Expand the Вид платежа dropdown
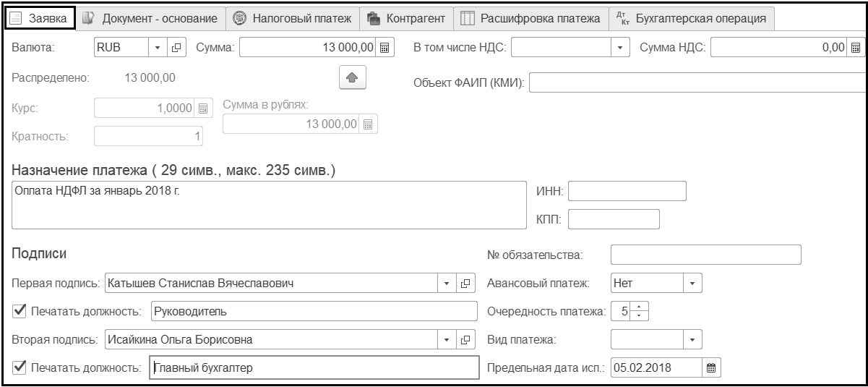Viewport: 868px width, 387px height. 693,339
